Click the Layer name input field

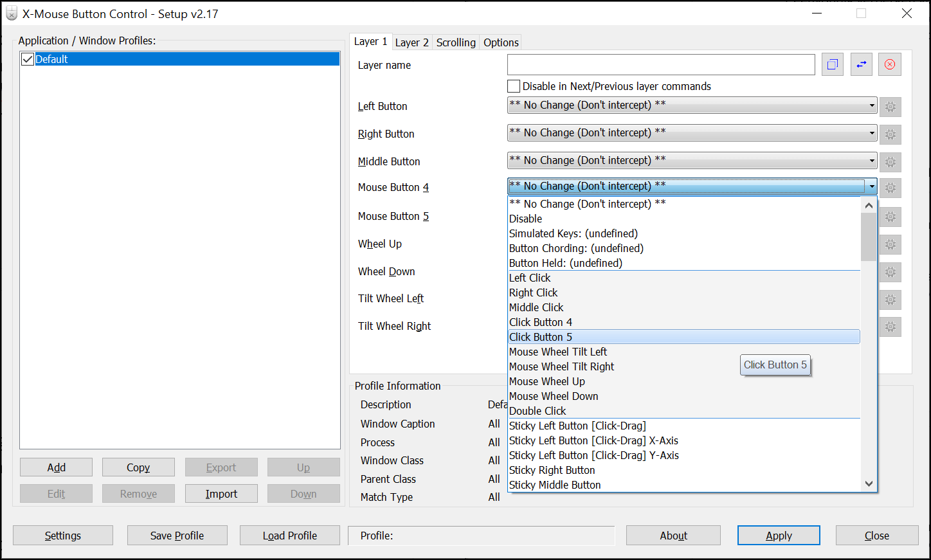pyautogui.click(x=661, y=64)
